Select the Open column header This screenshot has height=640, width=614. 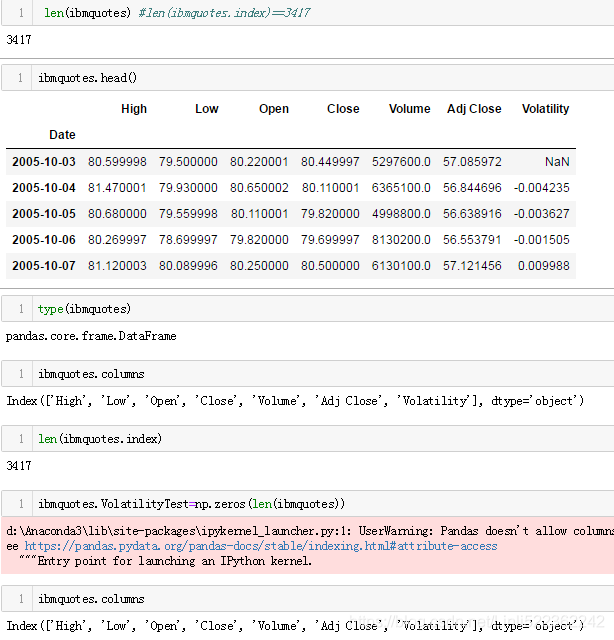point(273,109)
